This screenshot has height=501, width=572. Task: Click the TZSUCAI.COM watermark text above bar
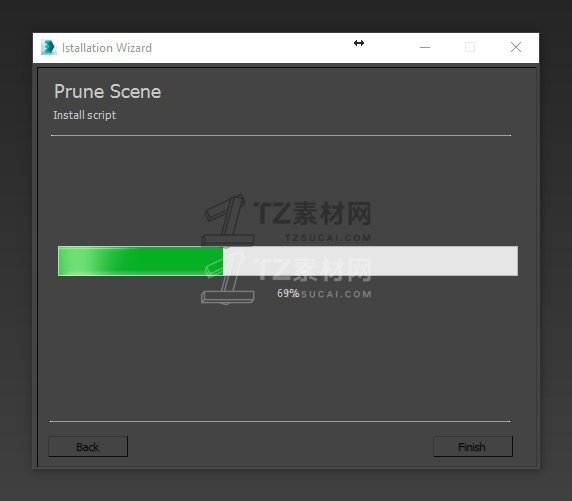[328, 238]
